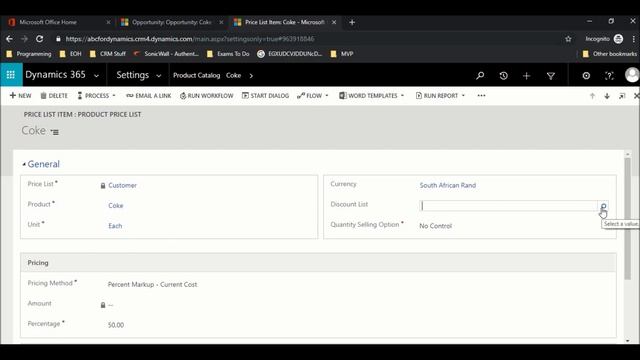The image size is (640, 360).
Task: Go to next record with down arrow
Action: click(607, 96)
